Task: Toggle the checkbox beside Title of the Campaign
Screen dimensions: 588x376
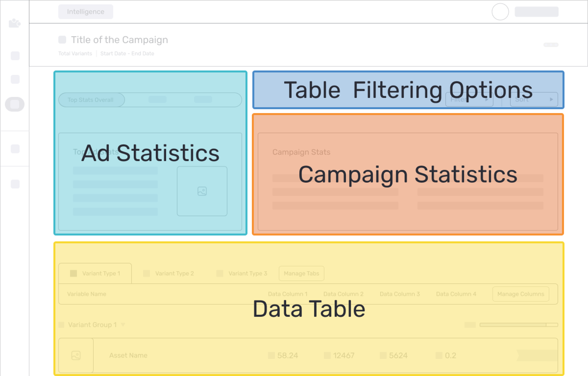Action: (x=62, y=40)
